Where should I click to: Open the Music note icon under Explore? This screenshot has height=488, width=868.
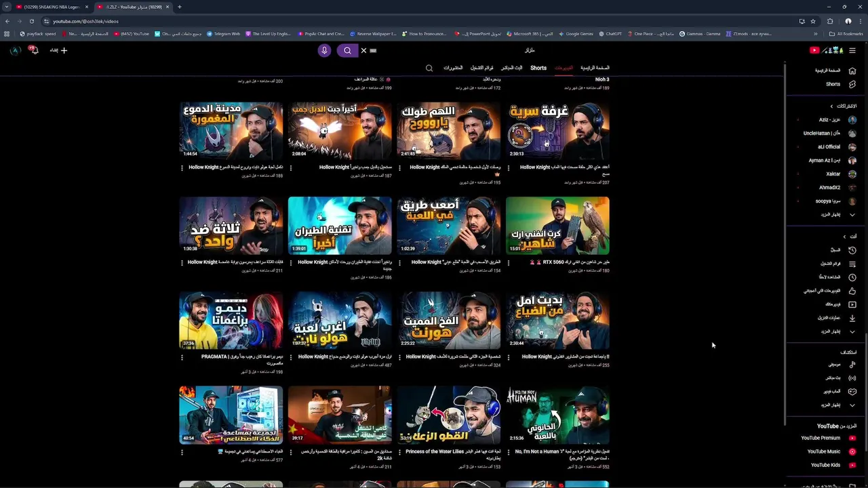852,365
